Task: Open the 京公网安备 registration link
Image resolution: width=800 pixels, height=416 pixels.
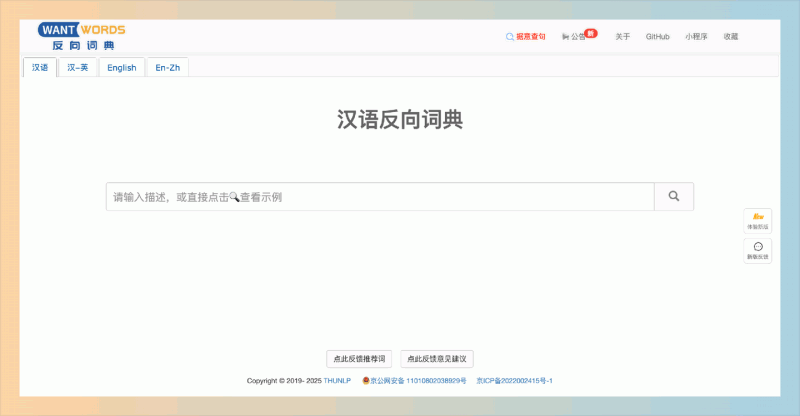Action: pyautogui.click(x=414, y=381)
